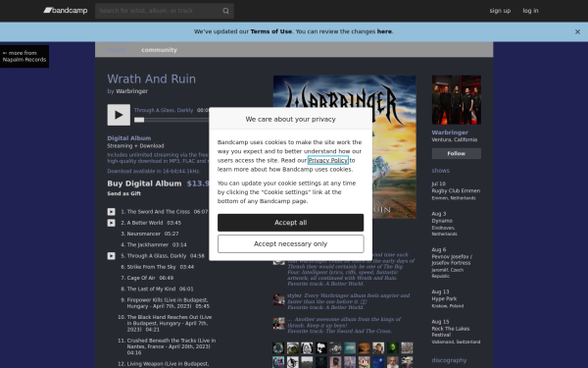Screen dimensions: 588x368
Task: Select track Crushed Beneath the Tracks
Action: [x=171, y=346]
